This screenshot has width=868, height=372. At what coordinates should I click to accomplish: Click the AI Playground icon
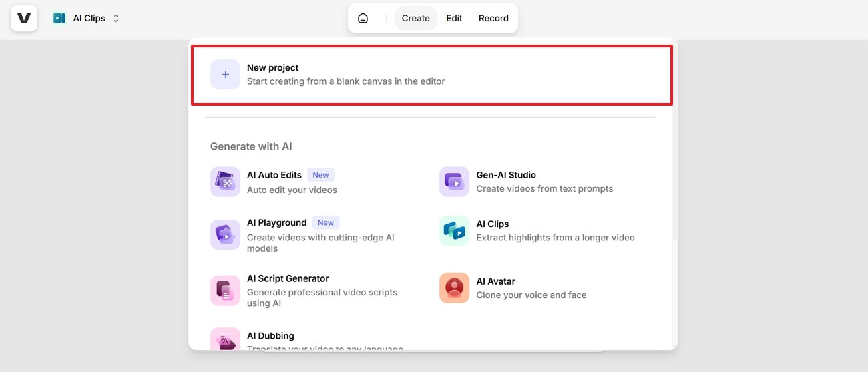click(225, 235)
